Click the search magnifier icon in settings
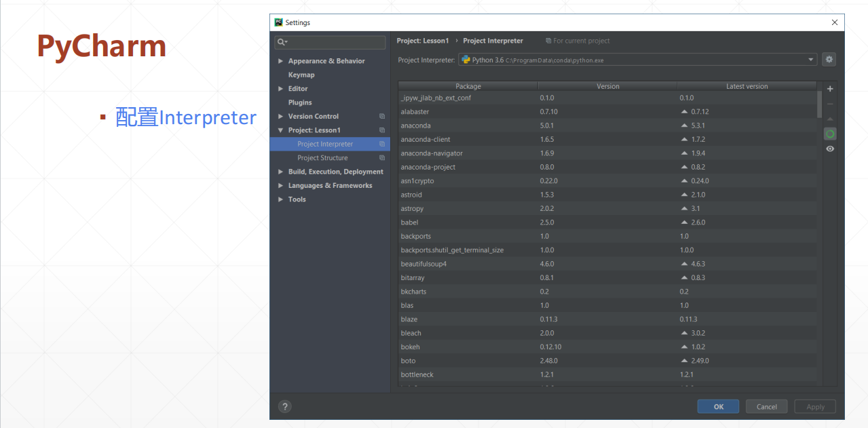Image resolution: width=868 pixels, height=428 pixels. tap(282, 42)
